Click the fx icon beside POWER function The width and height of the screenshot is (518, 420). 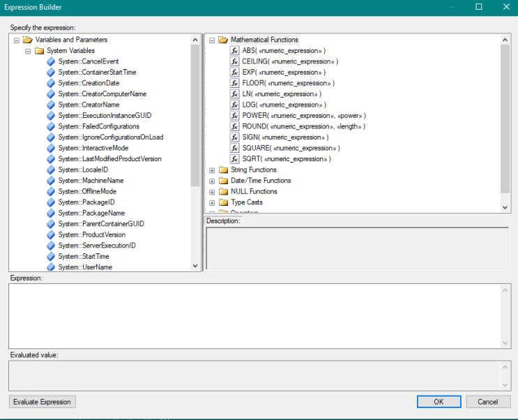click(234, 116)
